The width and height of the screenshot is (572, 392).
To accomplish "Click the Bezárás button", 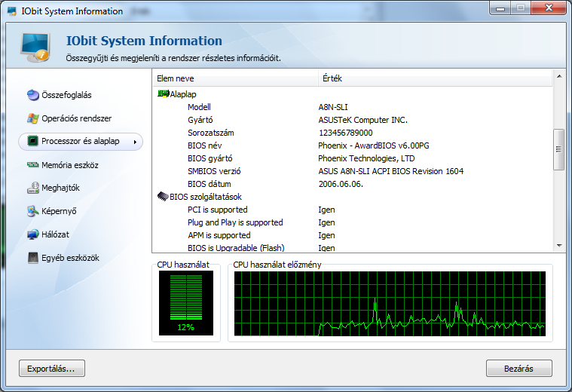I will click(518, 369).
